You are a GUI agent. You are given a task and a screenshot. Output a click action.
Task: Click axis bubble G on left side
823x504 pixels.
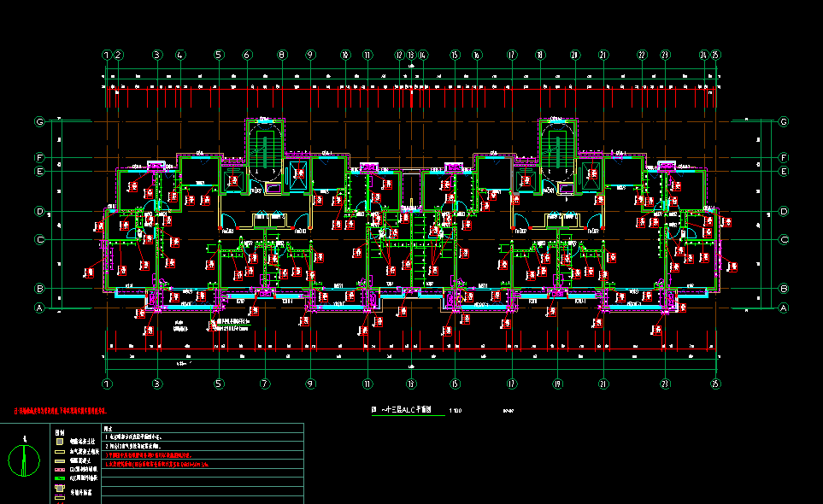pyautogui.click(x=38, y=122)
